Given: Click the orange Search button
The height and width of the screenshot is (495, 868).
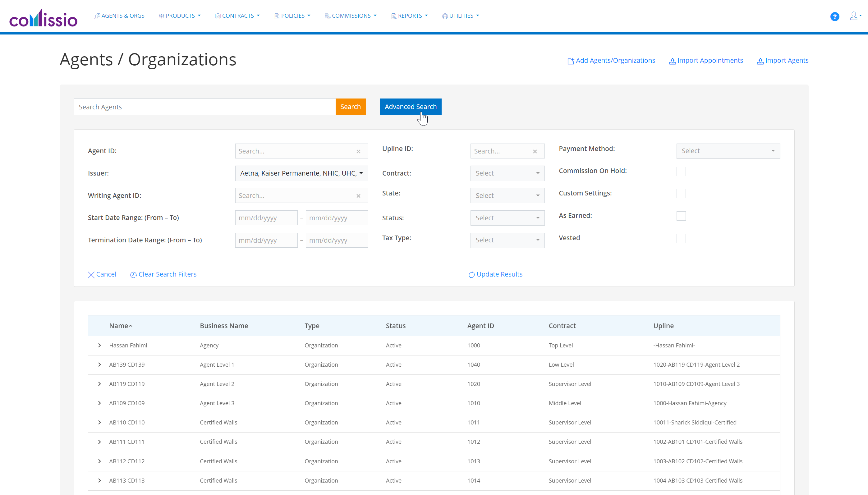Looking at the screenshot, I should 351,107.
